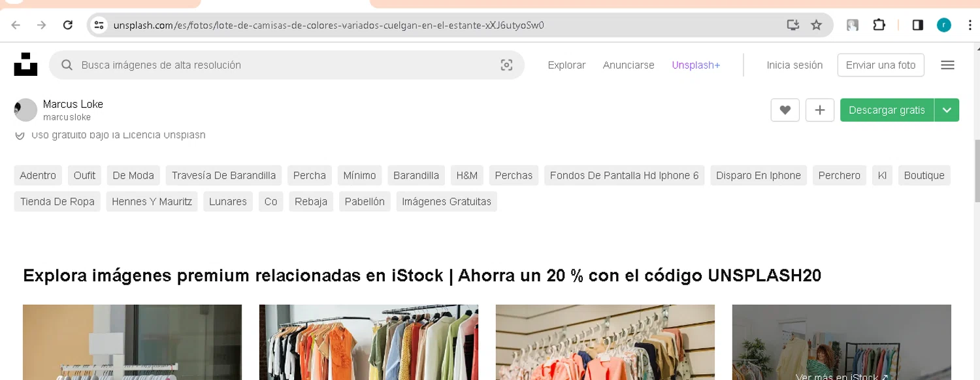Add photo to collection with plus button
This screenshot has width=980, height=380.
820,110
